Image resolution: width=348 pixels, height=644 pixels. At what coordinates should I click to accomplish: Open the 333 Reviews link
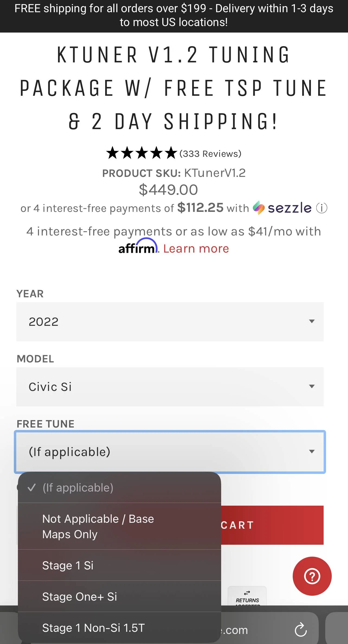[210, 154]
